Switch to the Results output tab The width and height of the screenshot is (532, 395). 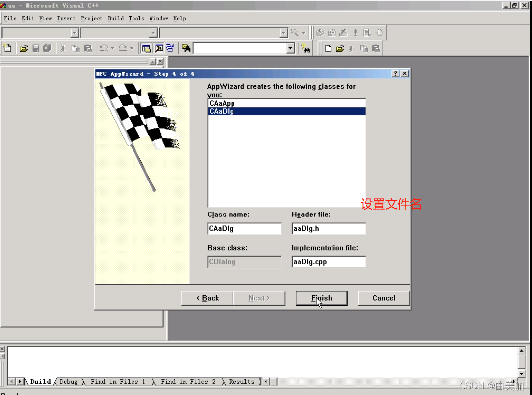[241, 381]
